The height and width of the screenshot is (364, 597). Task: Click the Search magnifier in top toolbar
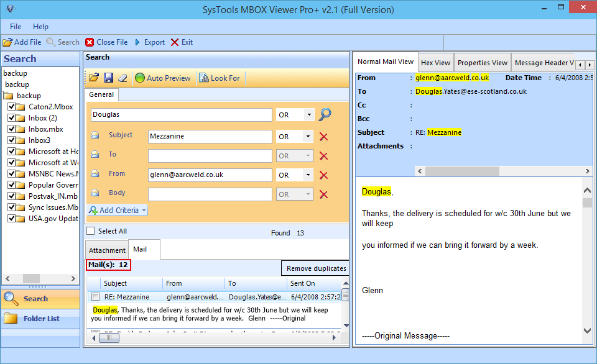tap(50, 42)
